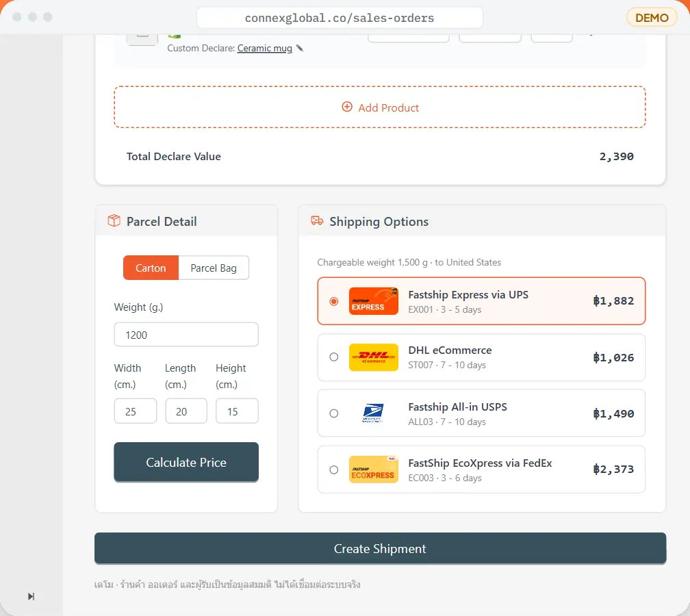Click the pencil icon beside Ceramic mug

click(300, 48)
